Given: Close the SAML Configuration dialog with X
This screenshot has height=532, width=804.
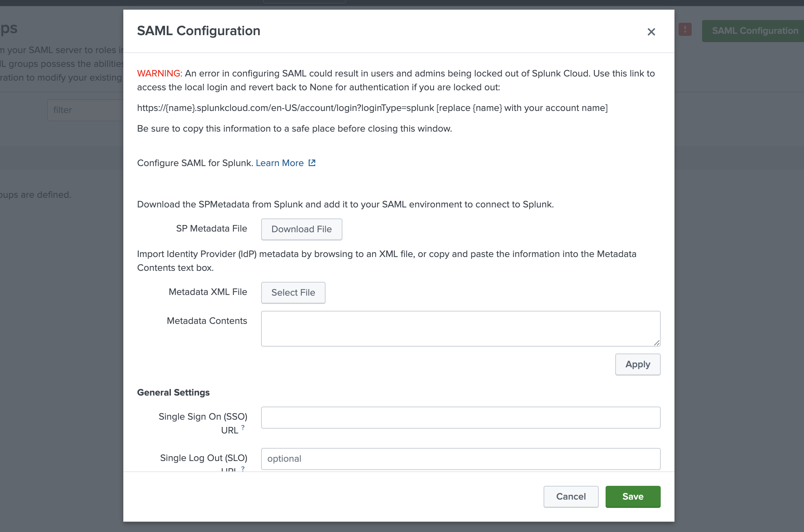Looking at the screenshot, I should point(651,32).
